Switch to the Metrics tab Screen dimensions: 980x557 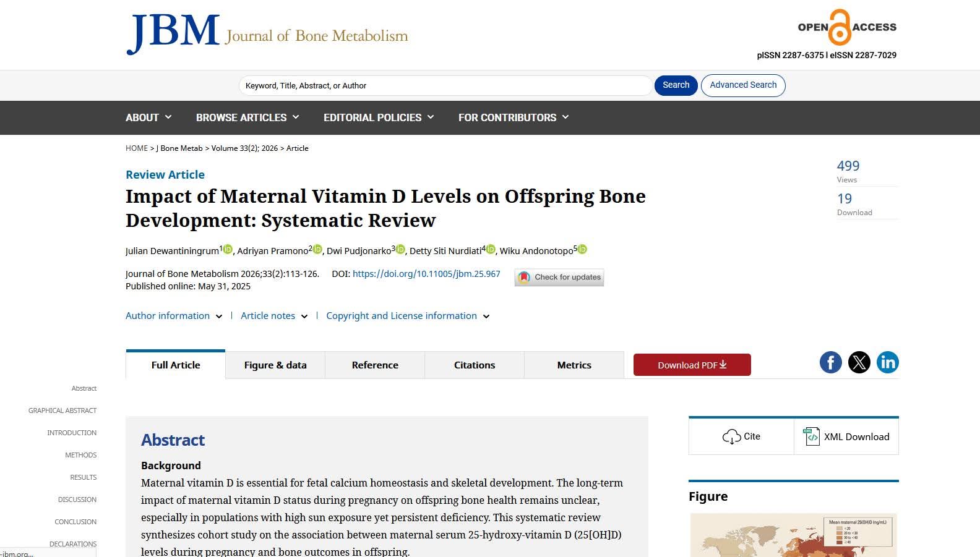(x=574, y=365)
